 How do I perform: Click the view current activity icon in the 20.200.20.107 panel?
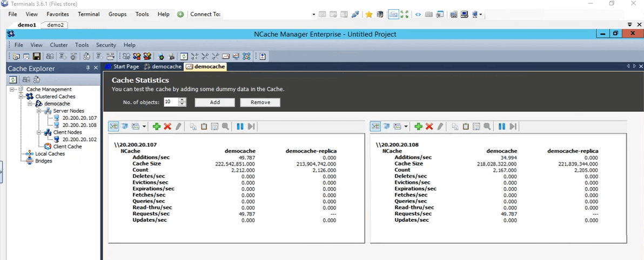[113, 126]
